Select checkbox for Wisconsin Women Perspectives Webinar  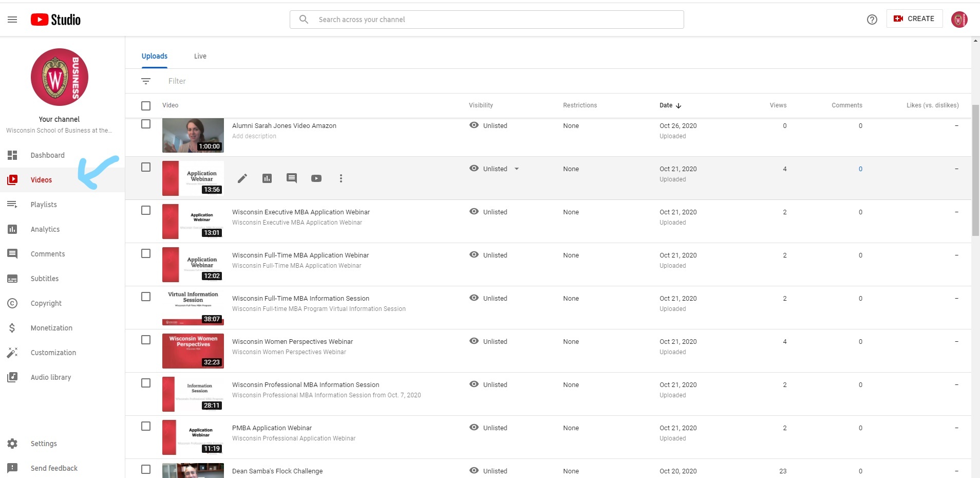pos(146,340)
